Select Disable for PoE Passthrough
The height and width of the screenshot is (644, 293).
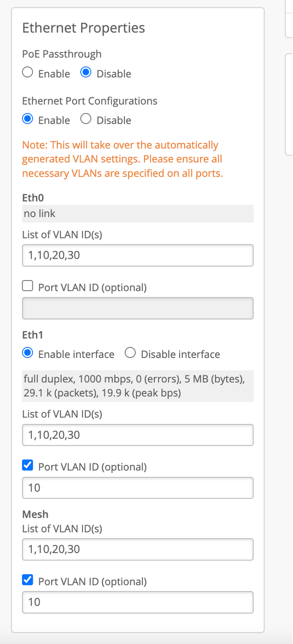pyautogui.click(x=86, y=73)
